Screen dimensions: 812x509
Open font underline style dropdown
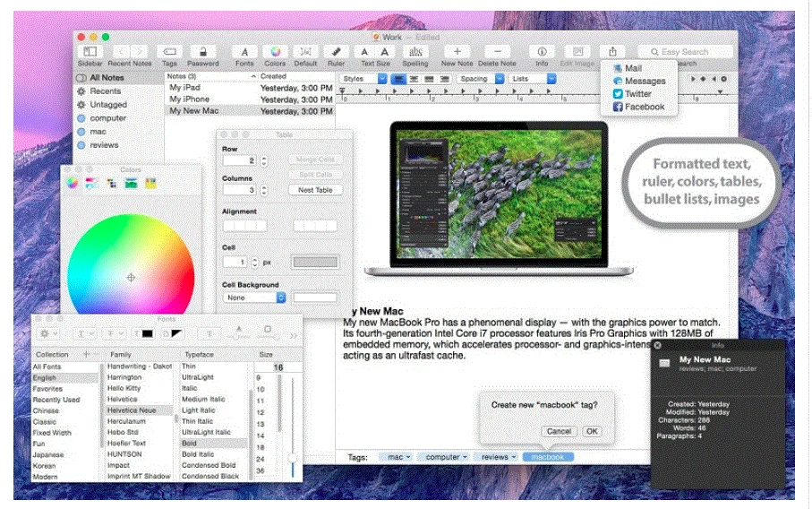[x=84, y=333]
